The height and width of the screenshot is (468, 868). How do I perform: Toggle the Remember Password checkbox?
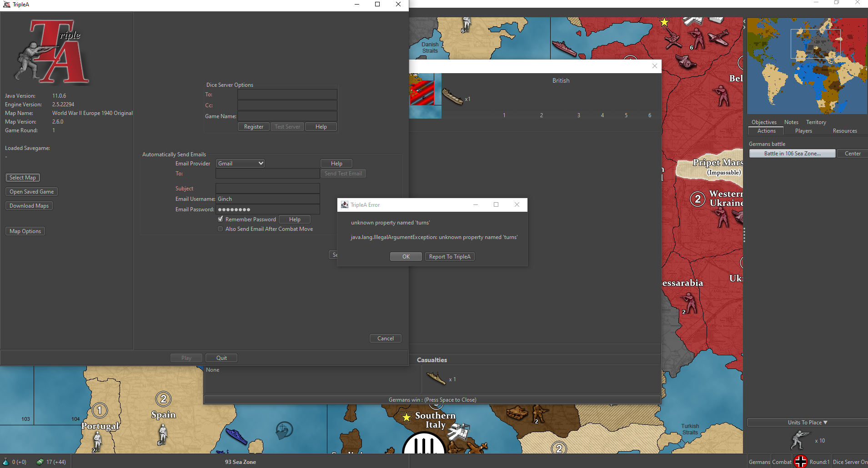pos(221,219)
